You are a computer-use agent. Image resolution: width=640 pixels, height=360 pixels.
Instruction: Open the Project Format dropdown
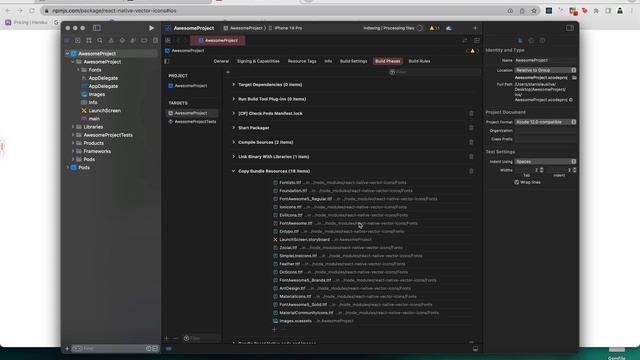(545, 122)
